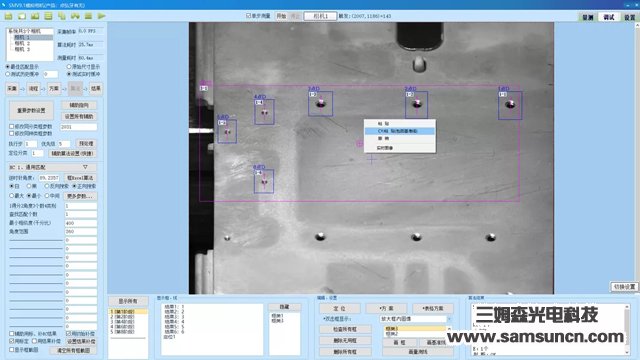Expand the 通用匹配 dropdown

53,167
